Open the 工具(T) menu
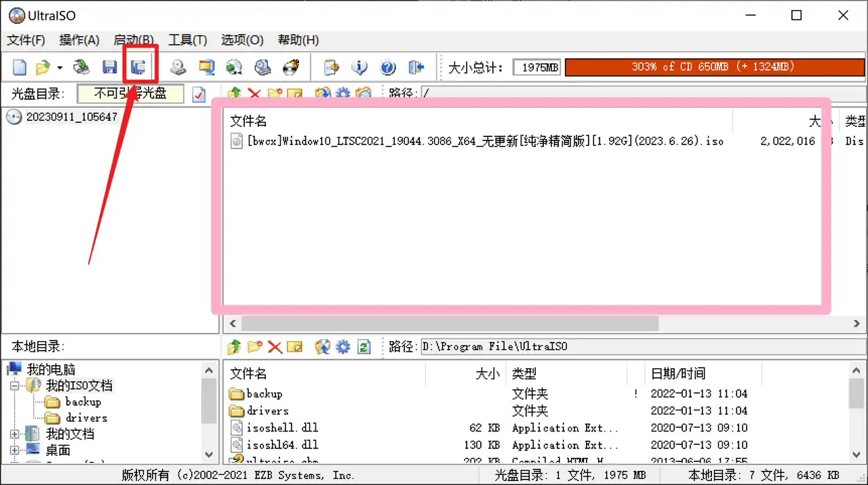Screen dimensions: 868x485 [x=187, y=40]
